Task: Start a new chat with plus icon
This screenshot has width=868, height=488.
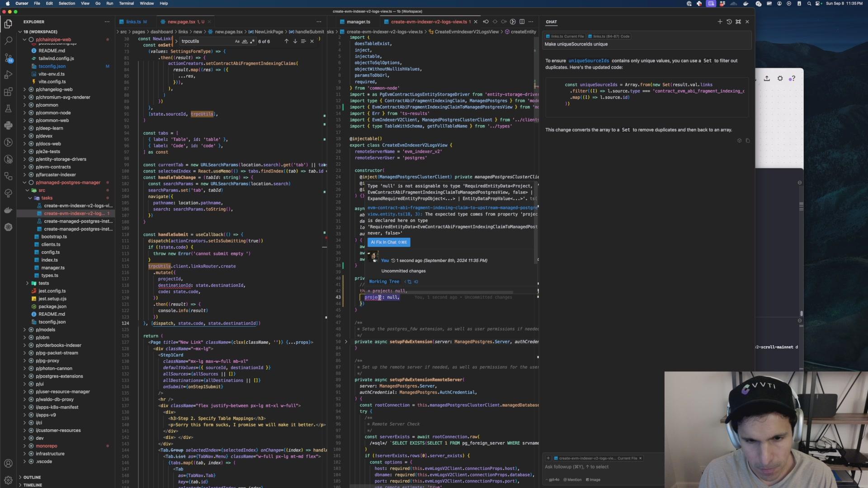Action: (x=720, y=22)
